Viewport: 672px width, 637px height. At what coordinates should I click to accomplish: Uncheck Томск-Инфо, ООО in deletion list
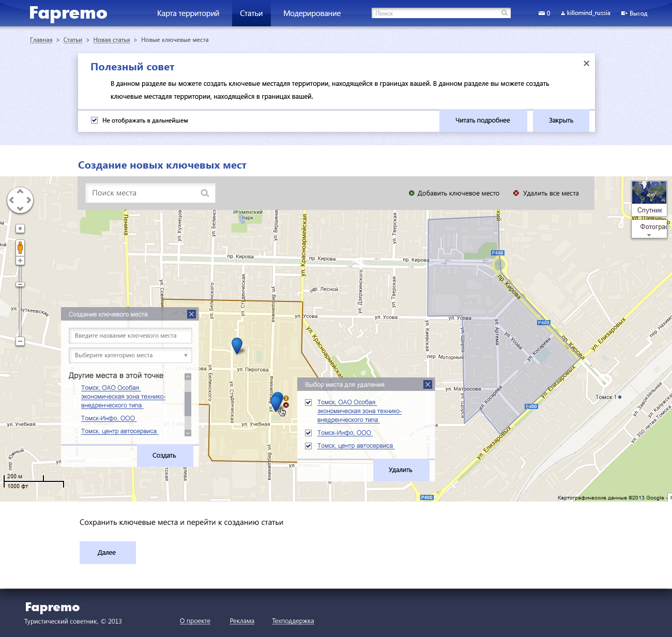click(x=309, y=433)
